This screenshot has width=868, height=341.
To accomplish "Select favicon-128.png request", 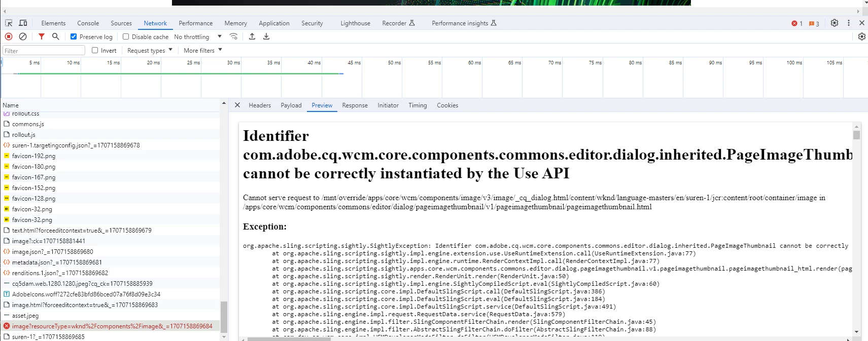I will [x=110, y=199].
